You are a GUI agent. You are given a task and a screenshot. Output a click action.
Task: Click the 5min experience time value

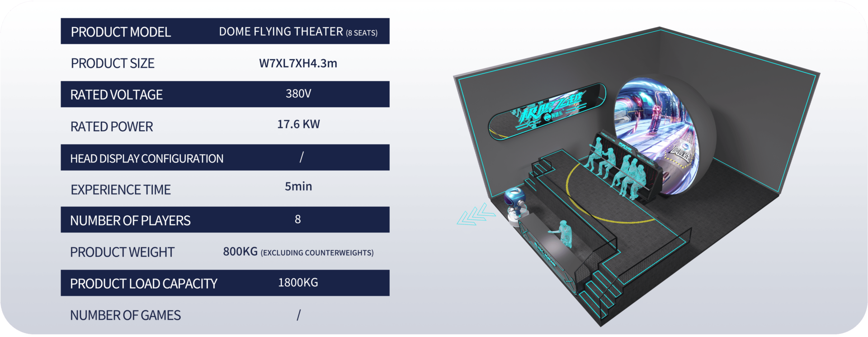tap(298, 186)
